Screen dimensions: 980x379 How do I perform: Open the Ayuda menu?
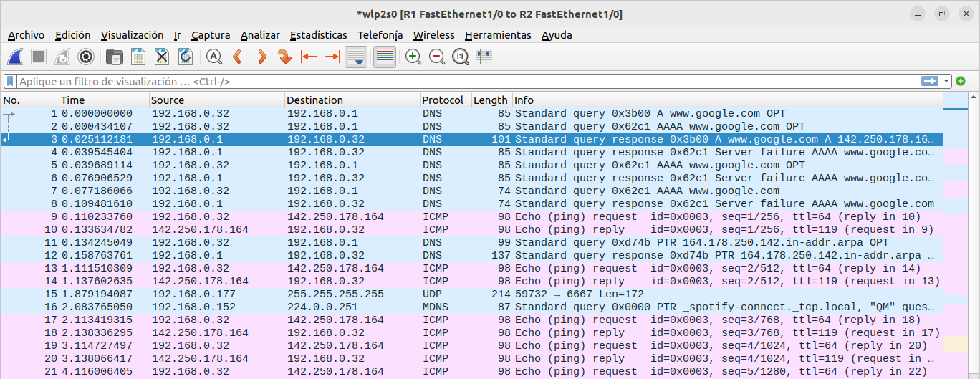click(x=557, y=34)
